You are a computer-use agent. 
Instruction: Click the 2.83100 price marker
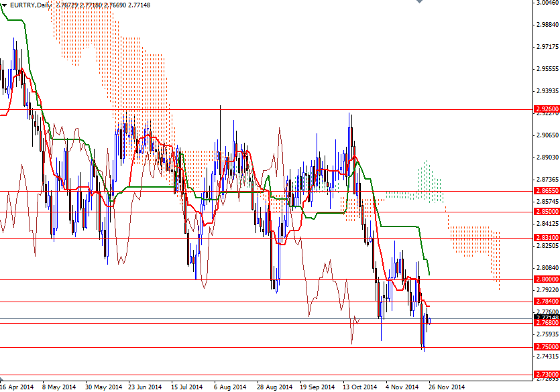pos(547,236)
